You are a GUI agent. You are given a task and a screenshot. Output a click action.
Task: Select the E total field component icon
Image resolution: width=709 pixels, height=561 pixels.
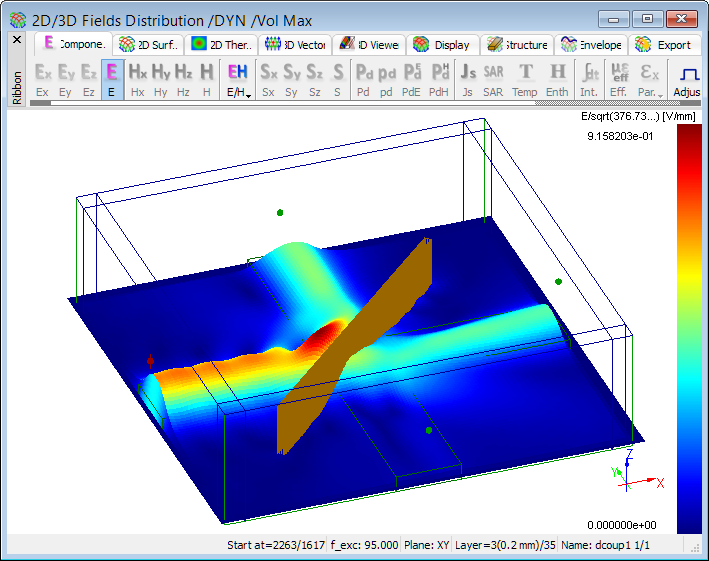point(111,79)
